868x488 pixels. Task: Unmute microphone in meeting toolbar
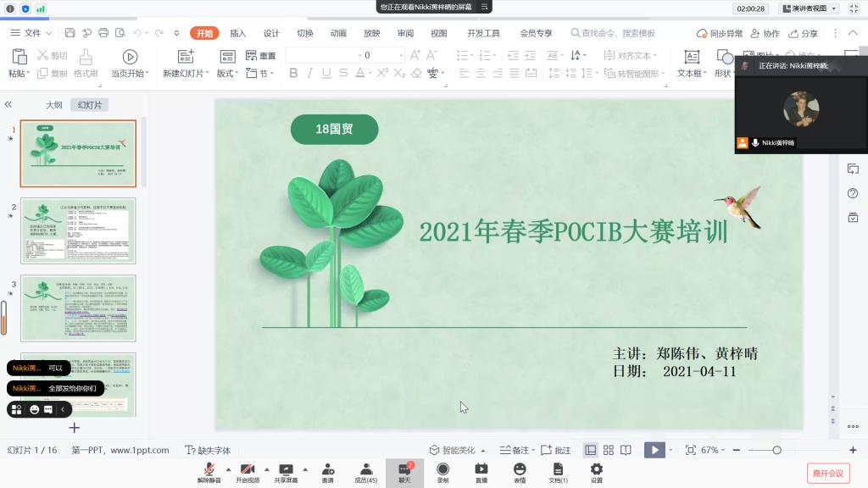(208, 470)
